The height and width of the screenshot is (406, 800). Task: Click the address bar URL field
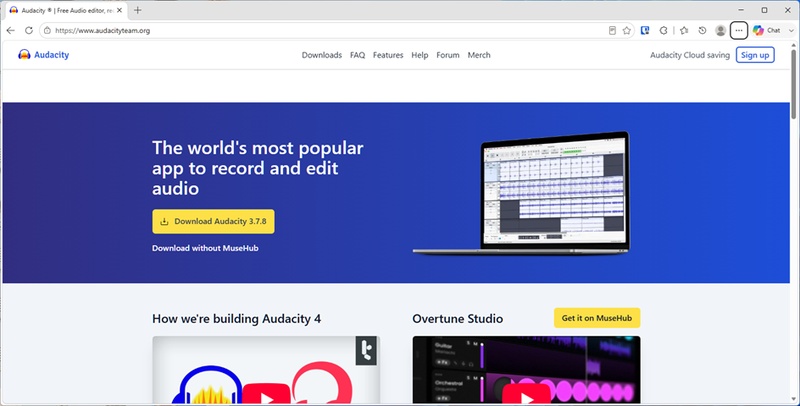[x=327, y=31]
